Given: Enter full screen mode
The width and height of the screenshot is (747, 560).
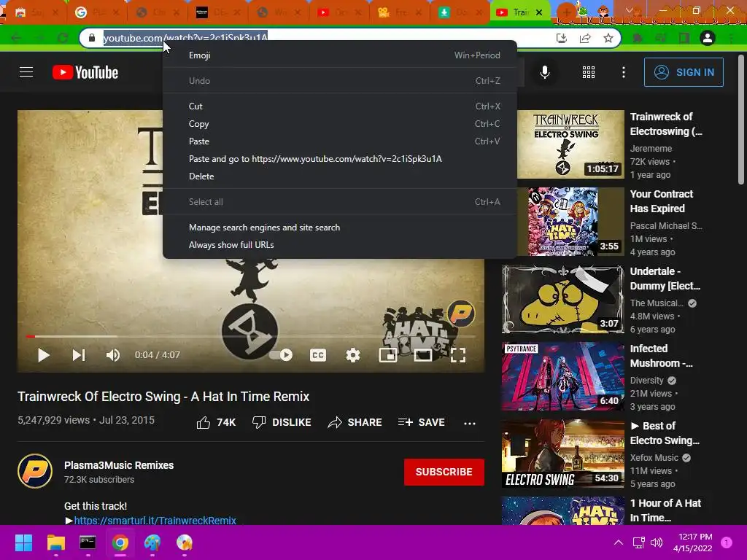Looking at the screenshot, I should pos(458,355).
